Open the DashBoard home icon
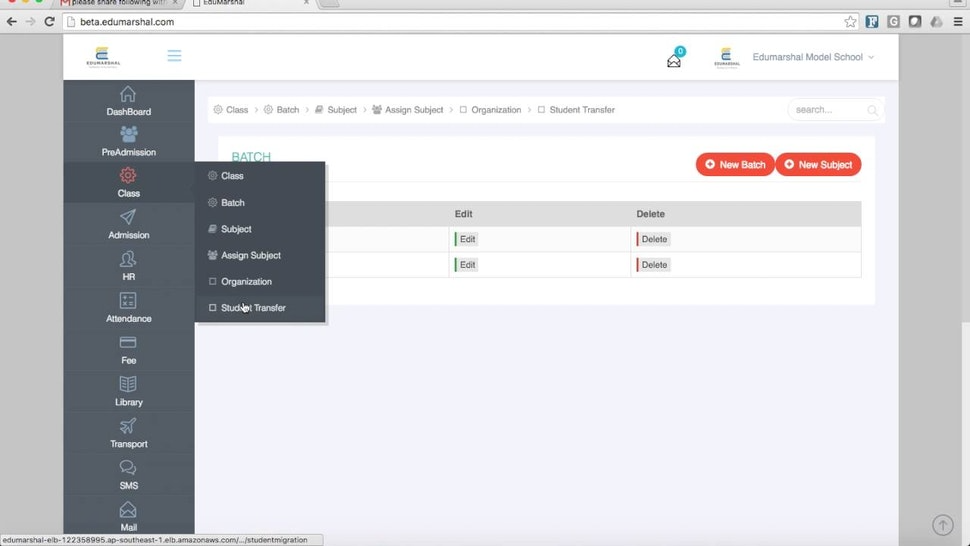This screenshot has width=970, height=546. click(x=128, y=94)
